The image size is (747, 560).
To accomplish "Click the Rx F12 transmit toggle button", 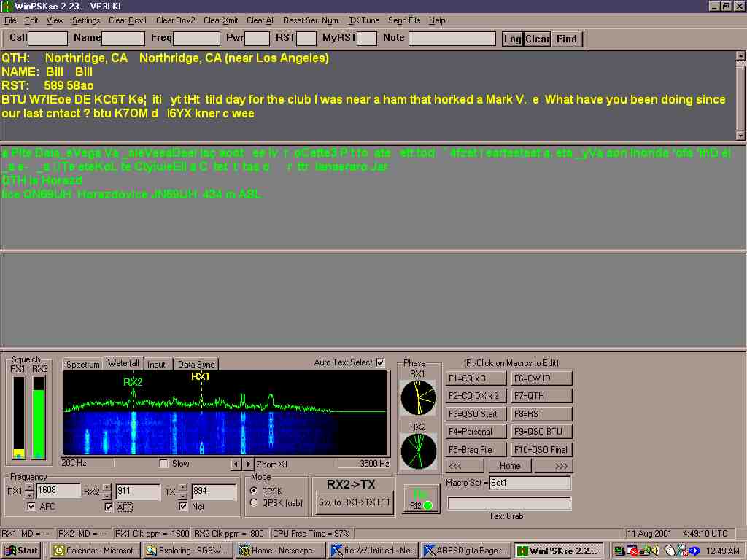I will coord(421,499).
